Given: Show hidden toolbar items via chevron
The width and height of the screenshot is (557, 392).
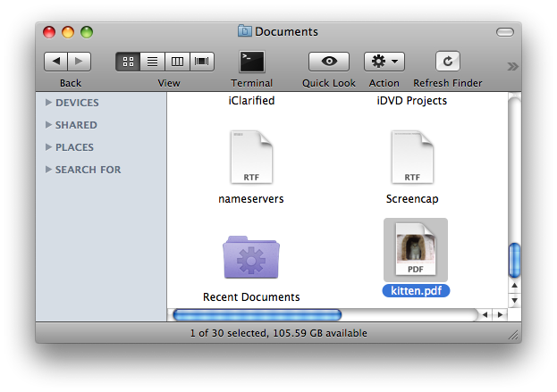Looking at the screenshot, I should pyautogui.click(x=512, y=66).
